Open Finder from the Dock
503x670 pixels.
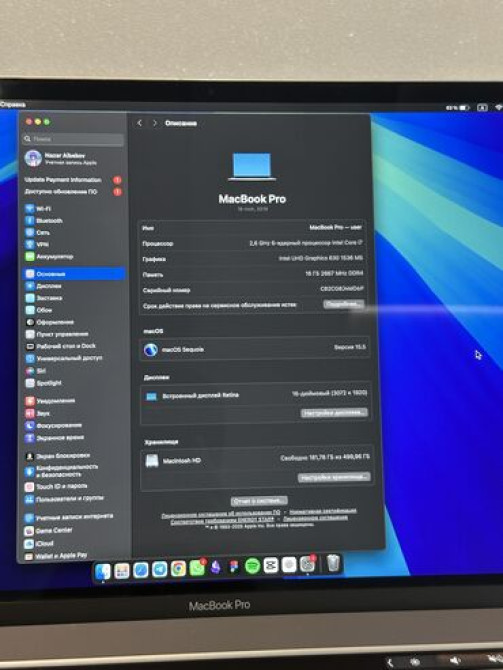(103, 571)
